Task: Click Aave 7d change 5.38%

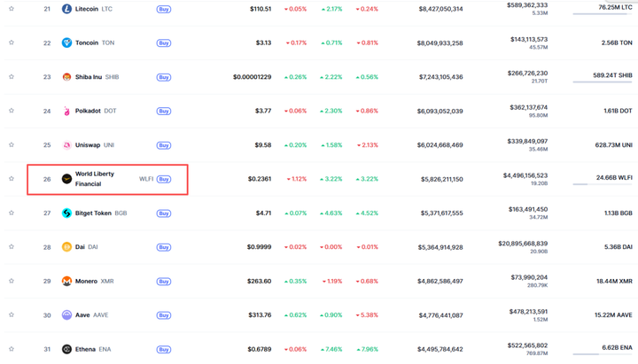Action: pos(367,315)
